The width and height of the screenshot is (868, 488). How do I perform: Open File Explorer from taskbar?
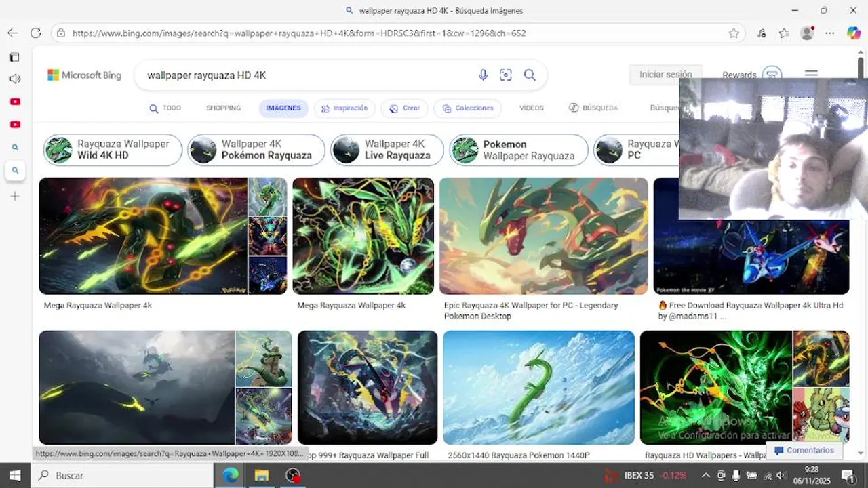(262, 475)
